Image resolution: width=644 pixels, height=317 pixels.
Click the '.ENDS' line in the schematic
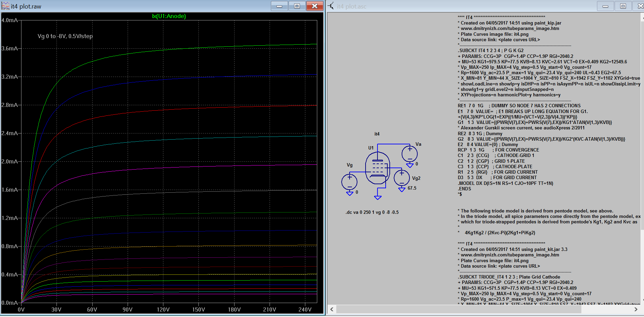464,189
